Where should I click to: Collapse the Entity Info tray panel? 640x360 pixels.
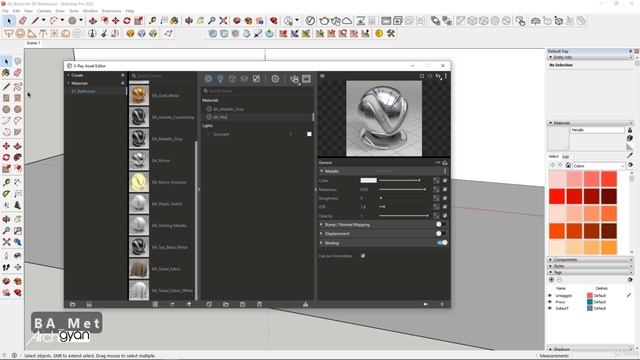click(551, 58)
